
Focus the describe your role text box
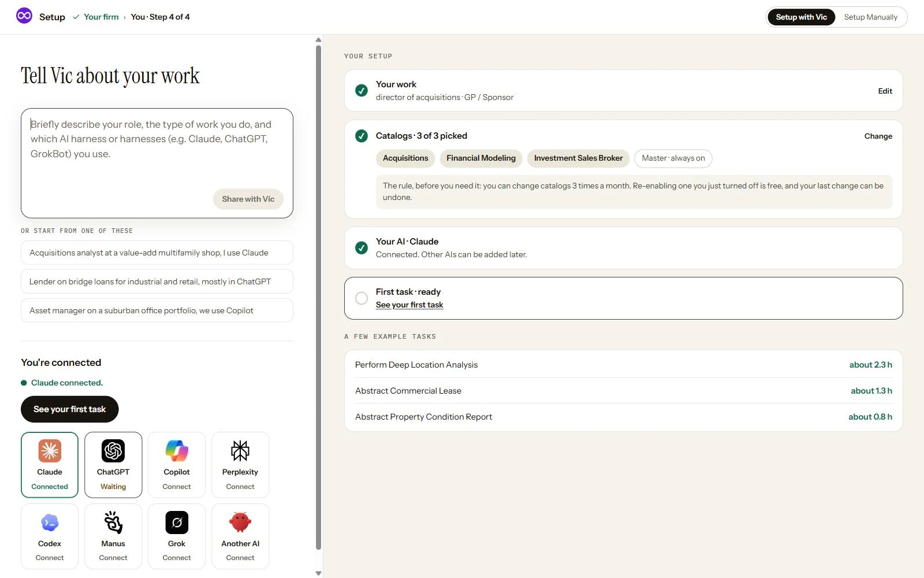[157, 163]
